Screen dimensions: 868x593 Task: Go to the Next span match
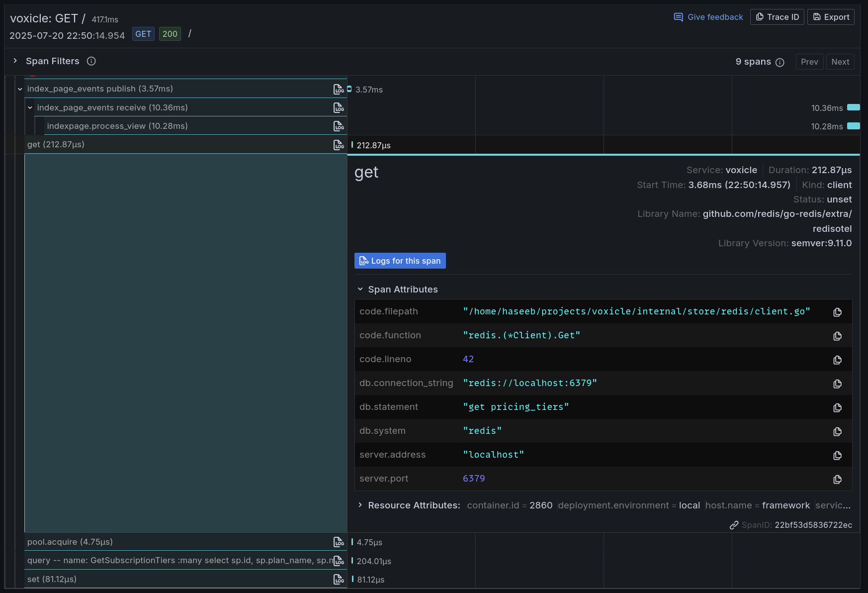coord(840,62)
